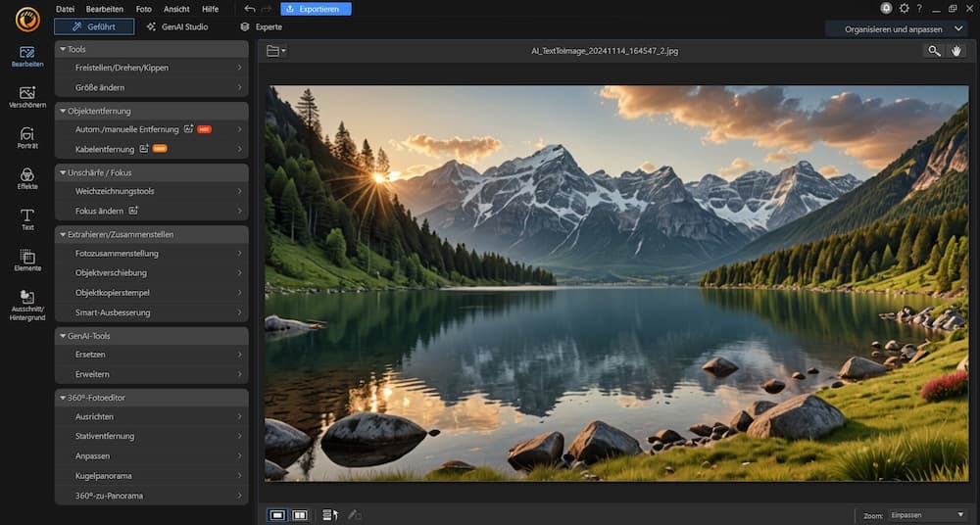Select the magnifier zoom tool
Image resolution: width=980 pixels, height=525 pixels.
(x=934, y=51)
